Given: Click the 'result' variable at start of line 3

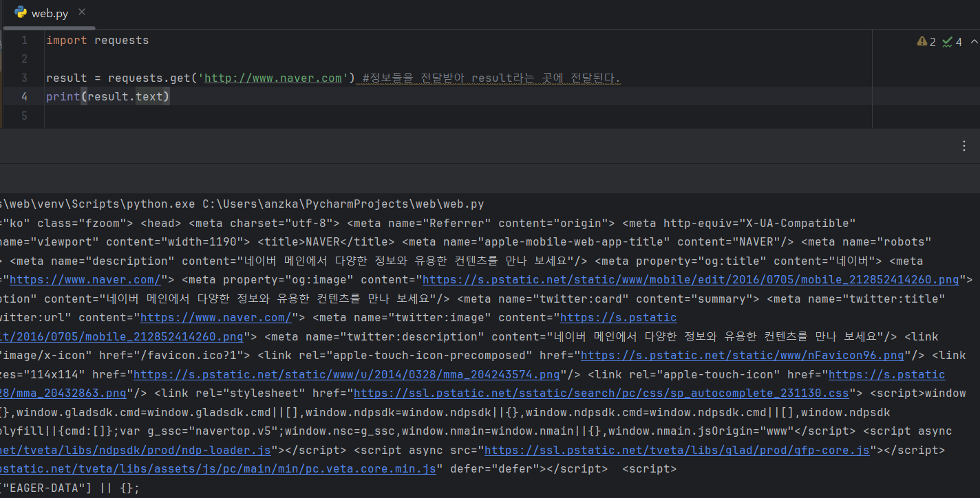Looking at the screenshot, I should pos(67,78).
